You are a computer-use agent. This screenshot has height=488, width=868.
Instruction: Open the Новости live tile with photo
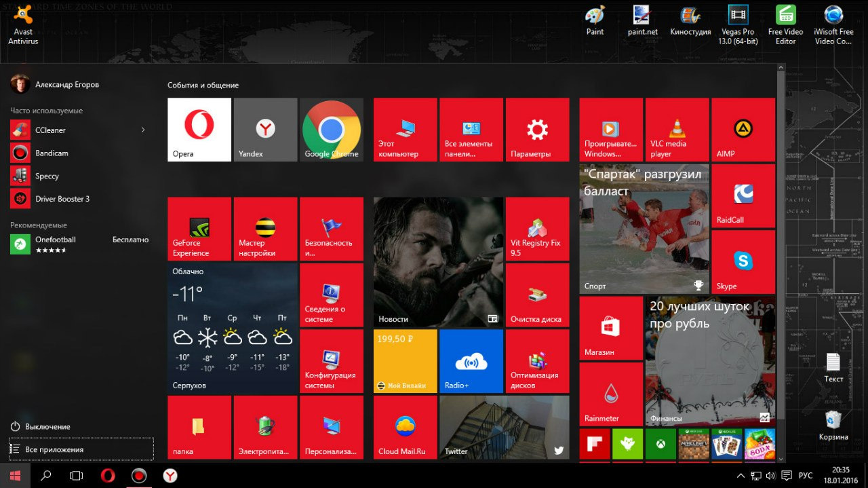click(438, 262)
